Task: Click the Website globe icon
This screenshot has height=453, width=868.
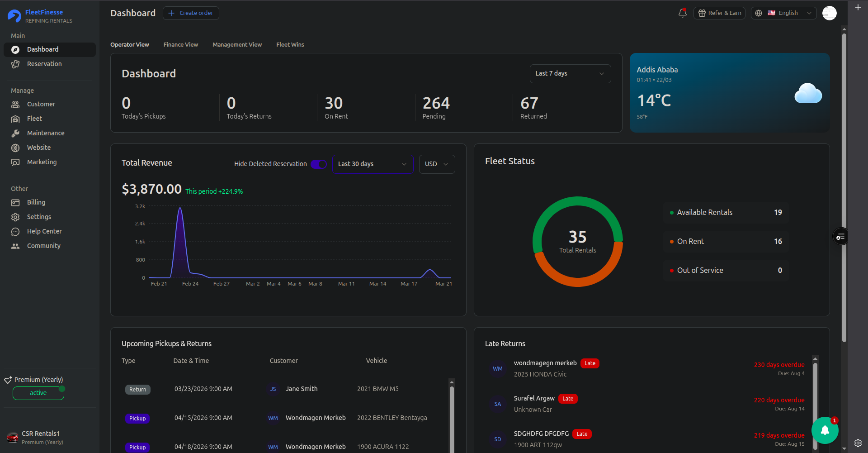Action: click(x=15, y=148)
